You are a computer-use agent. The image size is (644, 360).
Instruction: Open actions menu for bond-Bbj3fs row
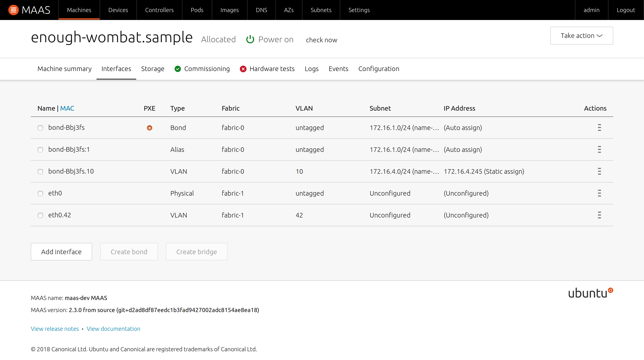pos(599,128)
